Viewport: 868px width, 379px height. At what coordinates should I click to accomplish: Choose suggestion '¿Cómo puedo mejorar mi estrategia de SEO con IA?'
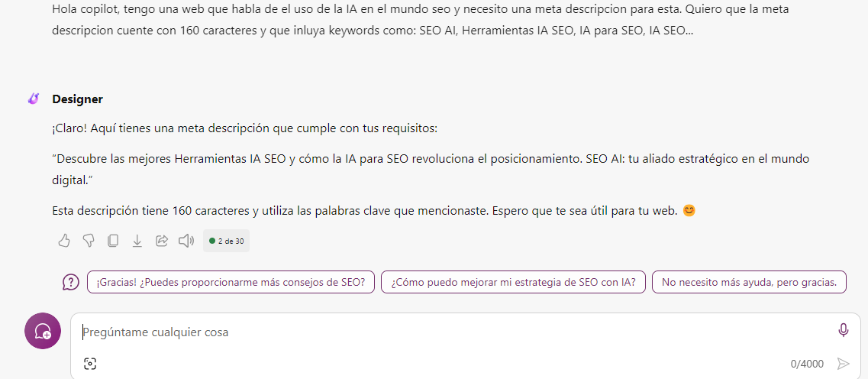(x=513, y=282)
